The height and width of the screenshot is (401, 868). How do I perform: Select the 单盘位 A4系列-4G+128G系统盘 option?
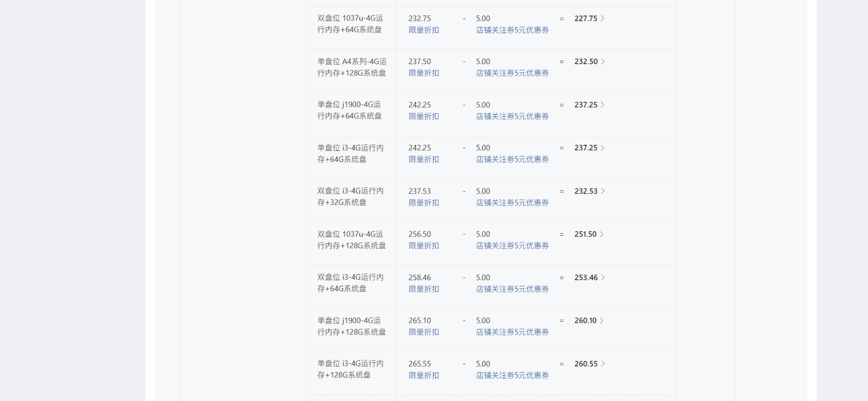click(352, 67)
